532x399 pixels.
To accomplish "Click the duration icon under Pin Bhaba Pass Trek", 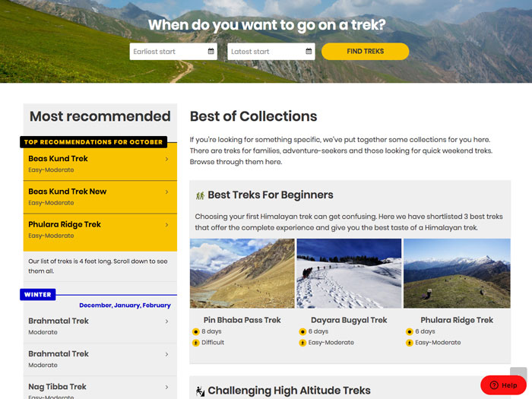I will pos(196,331).
